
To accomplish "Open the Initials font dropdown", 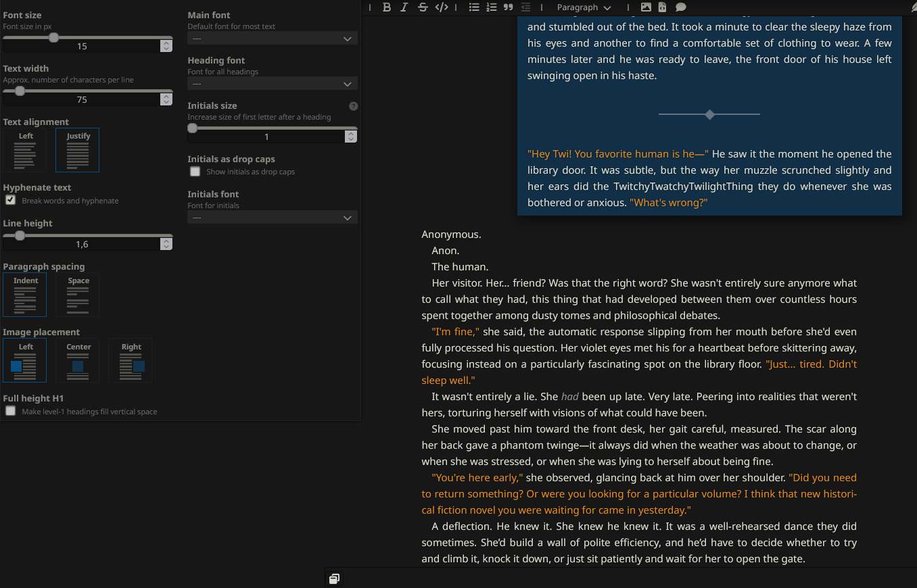I will (x=273, y=218).
